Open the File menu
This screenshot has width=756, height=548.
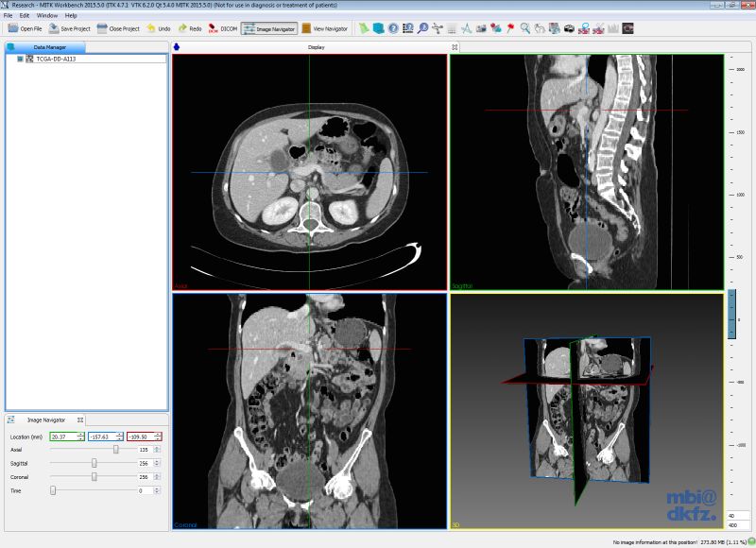pyautogui.click(x=9, y=15)
